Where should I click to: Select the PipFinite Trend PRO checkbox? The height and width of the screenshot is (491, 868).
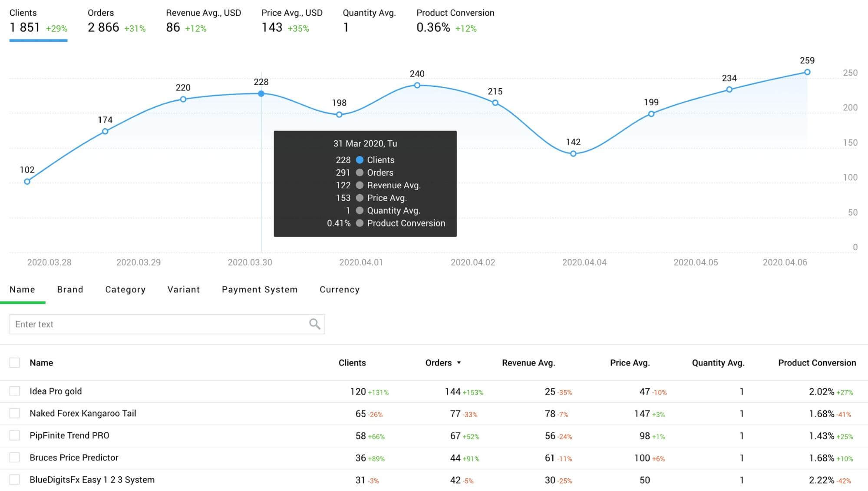point(15,435)
